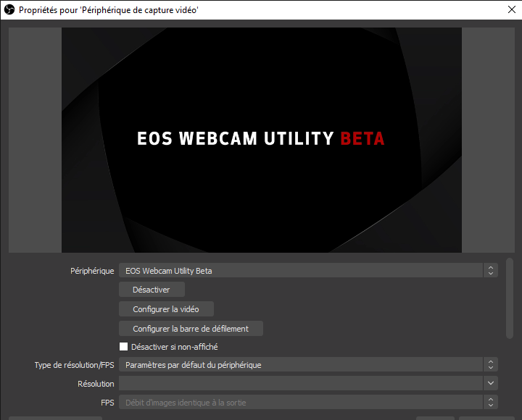Click Configurer la barre de défilement
The height and width of the screenshot is (420, 522).
191,329
